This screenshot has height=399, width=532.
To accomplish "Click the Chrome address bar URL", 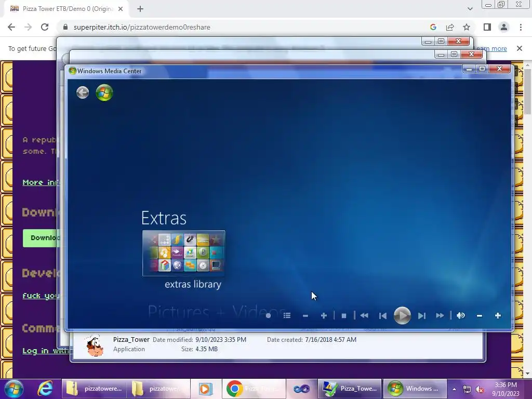I will pos(142,27).
